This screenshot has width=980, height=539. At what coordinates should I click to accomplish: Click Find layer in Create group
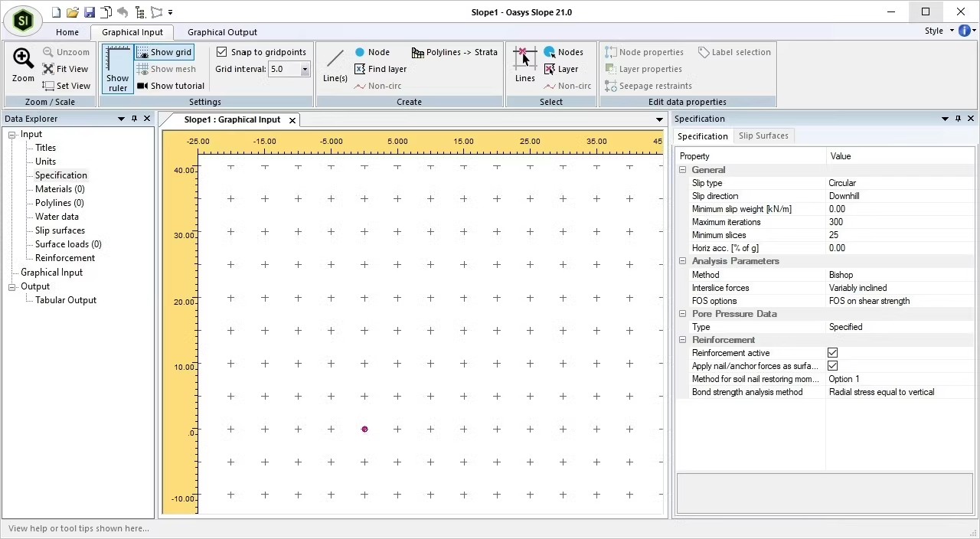381,69
